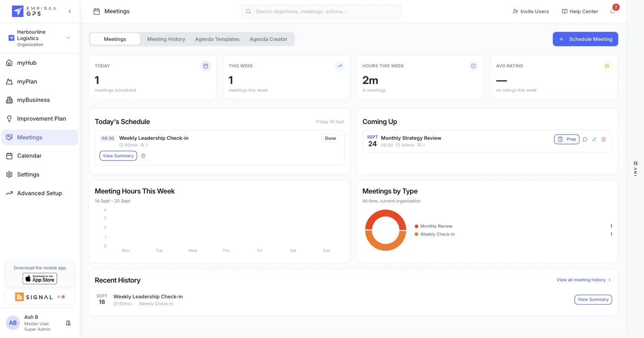The image size is (644, 338).
Task: Click View Summary in Today's Schedule
Action: point(118,156)
